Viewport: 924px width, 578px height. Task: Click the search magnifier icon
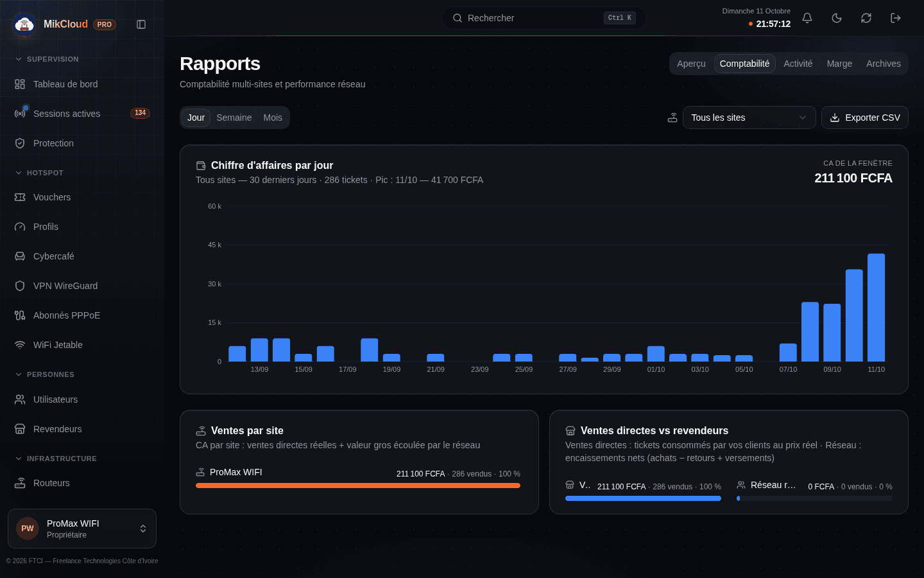tap(458, 18)
